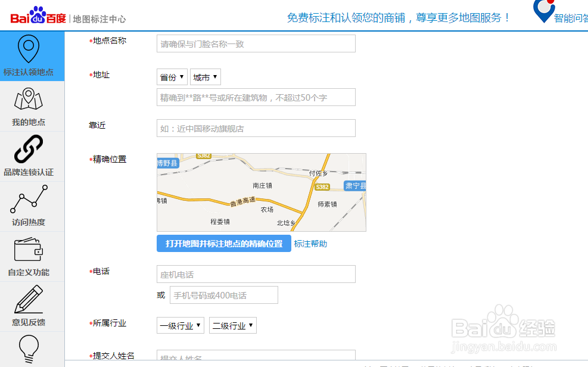Viewport: 588px width, 367px height.
Task: Open the 智能问答 assistant icon top right
Action: 543,12
